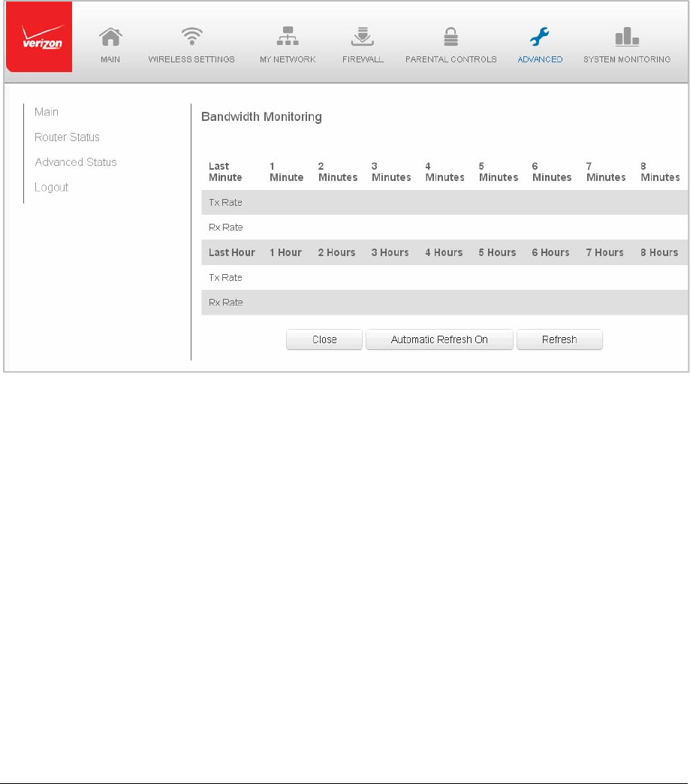Toggle the Automatic Refresh On button

click(439, 339)
